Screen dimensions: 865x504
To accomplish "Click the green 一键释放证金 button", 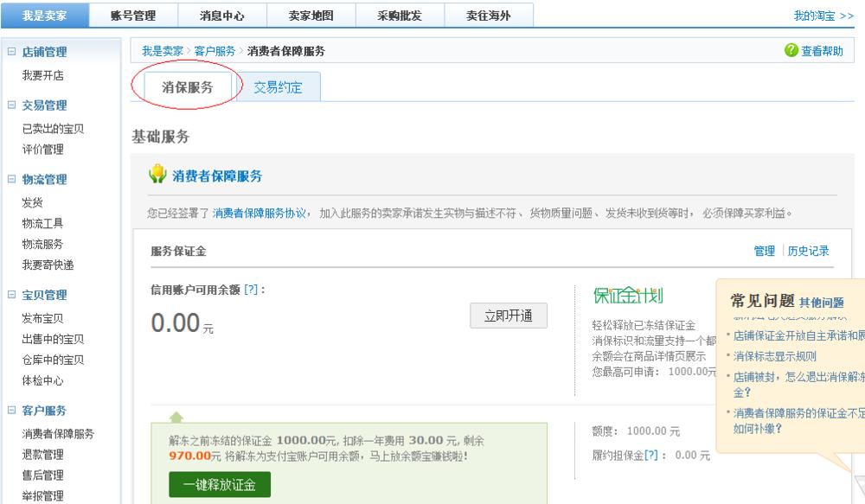I will pos(220,485).
